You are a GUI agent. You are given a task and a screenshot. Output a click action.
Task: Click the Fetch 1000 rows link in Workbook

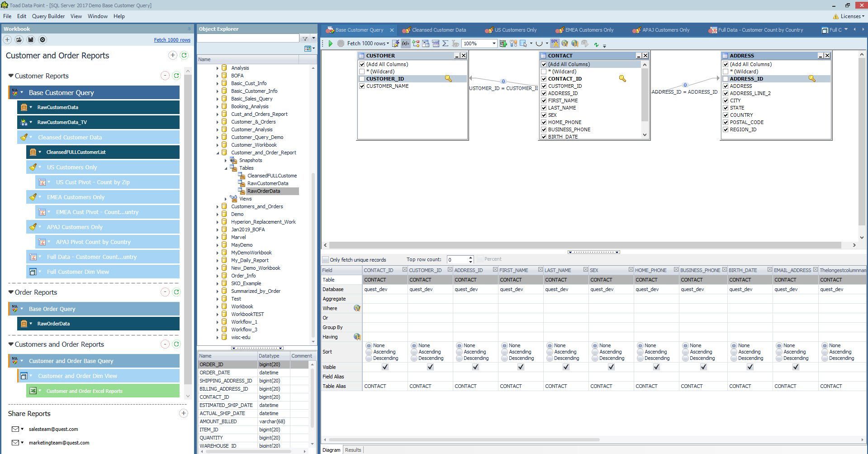[172, 40]
